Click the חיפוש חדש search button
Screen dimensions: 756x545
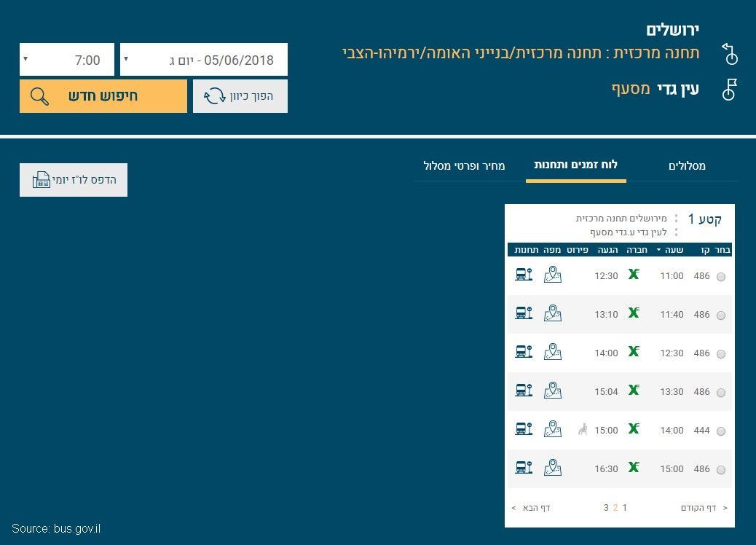(x=103, y=96)
